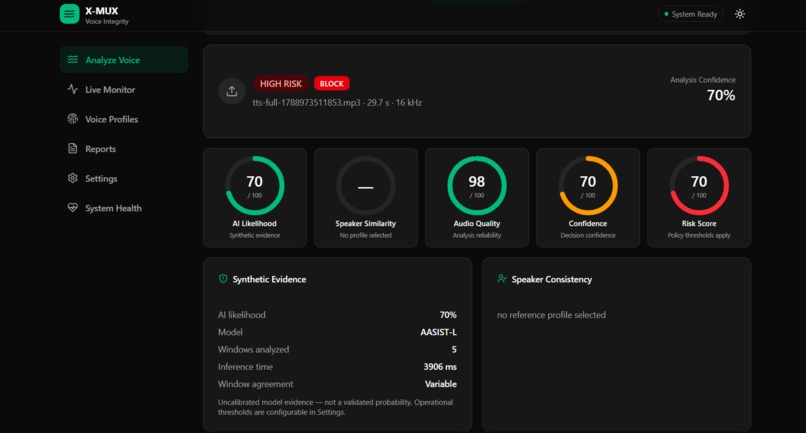Click the X-MUX green logo icon
The width and height of the screenshot is (806, 433).
[69, 14]
